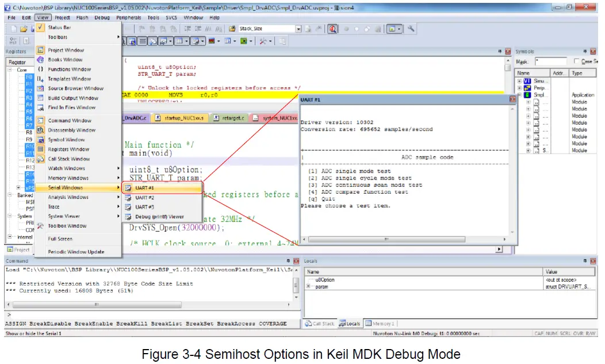Screen dimensions: 605x364
Task: Click the Registers Window menu entry
Action: pos(68,150)
